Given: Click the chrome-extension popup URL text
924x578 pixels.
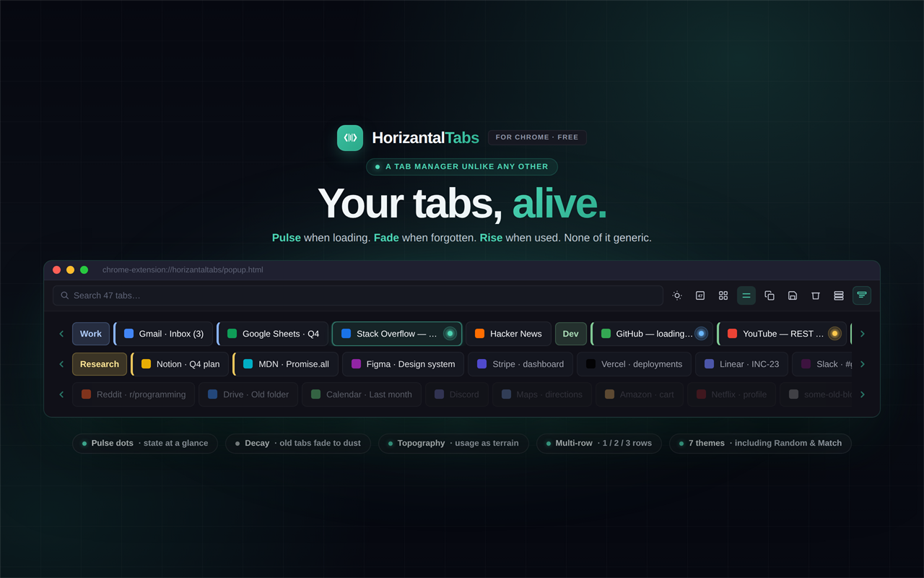Looking at the screenshot, I should click(x=183, y=270).
